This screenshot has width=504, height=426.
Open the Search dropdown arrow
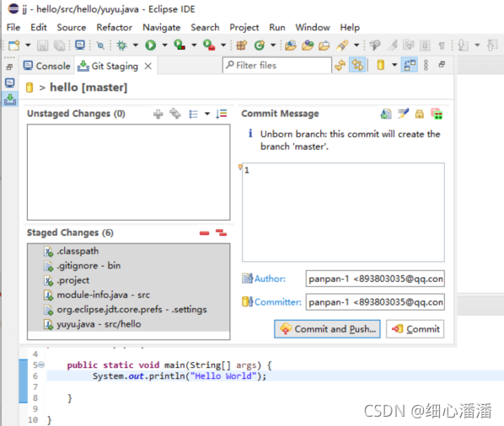pos(357,45)
